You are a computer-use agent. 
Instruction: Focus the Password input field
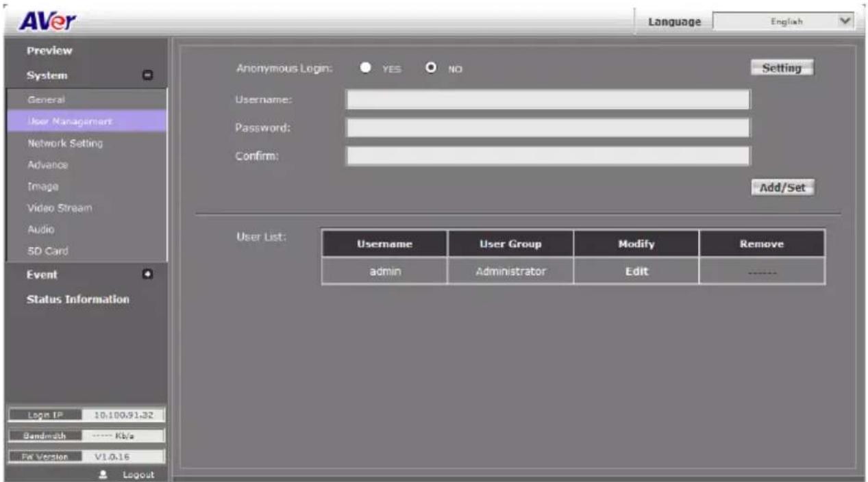click(547, 128)
